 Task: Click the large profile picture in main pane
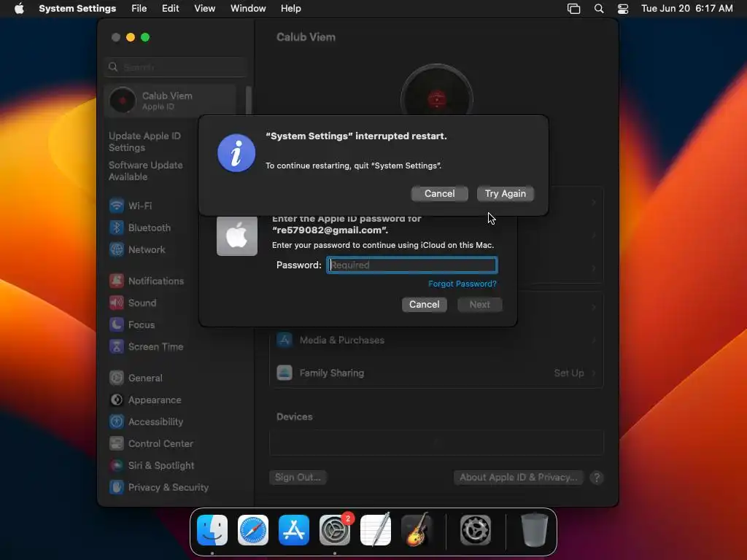(x=436, y=90)
